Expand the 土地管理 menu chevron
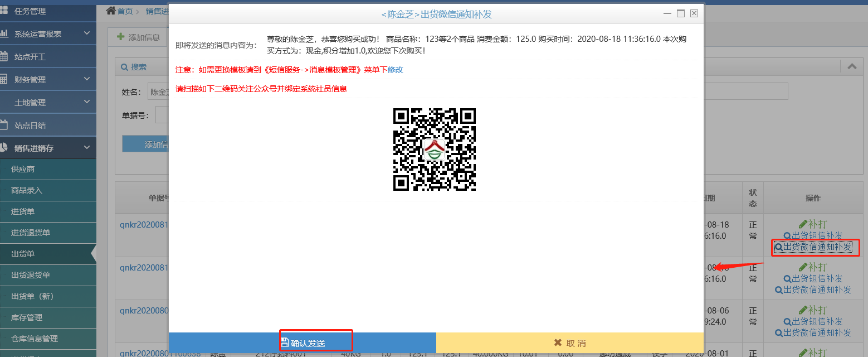The height and width of the screenshot is (357, 868). (x=87, y=102)
